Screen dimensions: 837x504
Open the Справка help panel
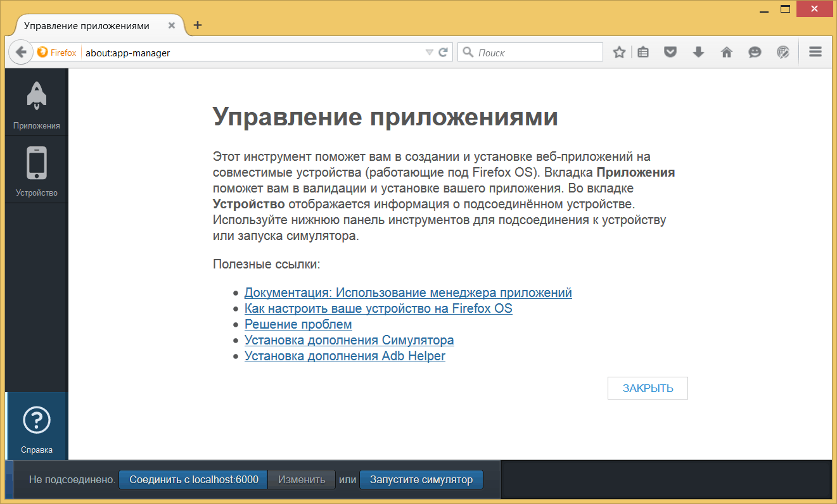click(36, 425)
